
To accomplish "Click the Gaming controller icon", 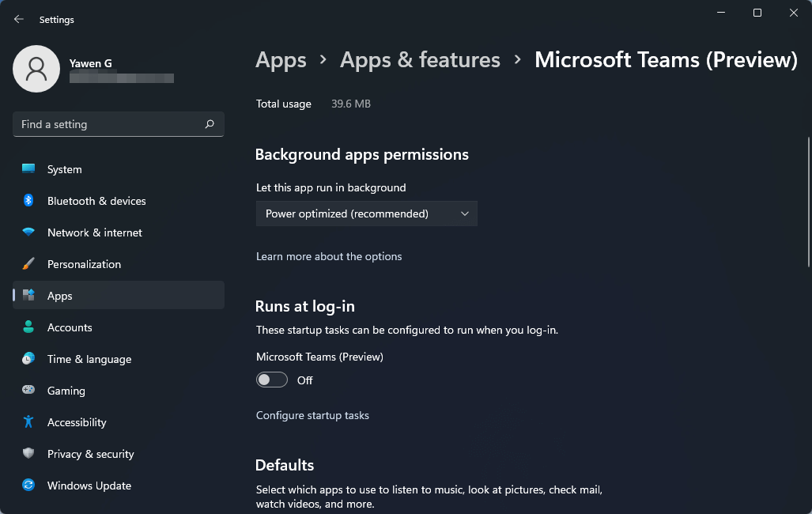I will pos(28,390).
